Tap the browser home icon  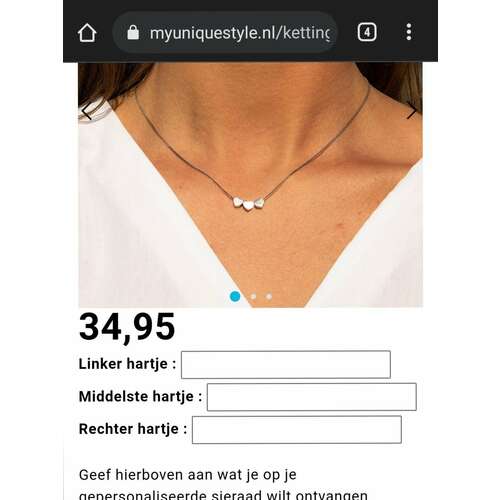87,33
